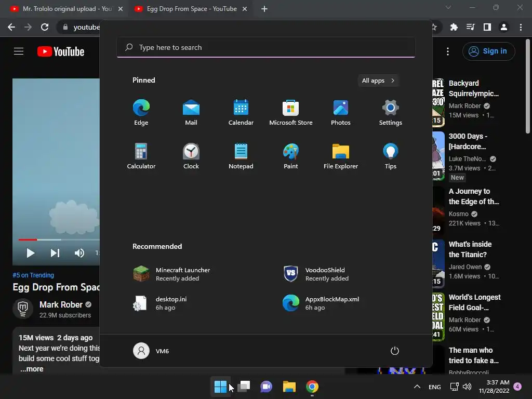Go back in Chrome
Screen dimensions: 532x399
(11, 27)
